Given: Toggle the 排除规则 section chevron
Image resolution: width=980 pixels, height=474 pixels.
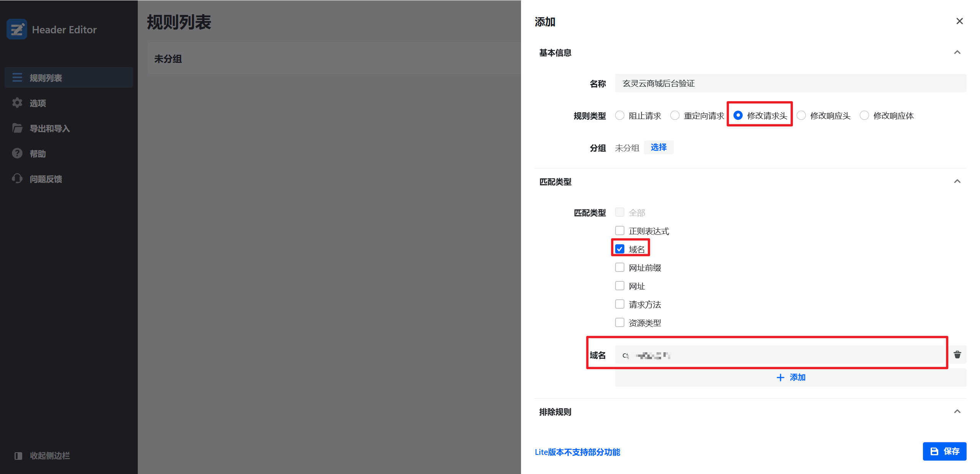Looking at the screenshot, I should click(x=957, y=412).
